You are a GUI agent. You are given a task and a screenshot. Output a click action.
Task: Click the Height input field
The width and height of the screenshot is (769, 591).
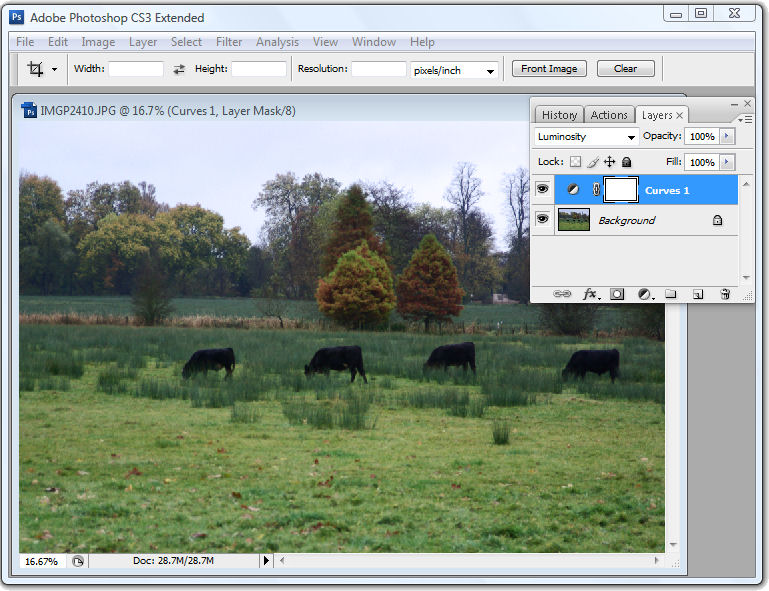[259, 69]
